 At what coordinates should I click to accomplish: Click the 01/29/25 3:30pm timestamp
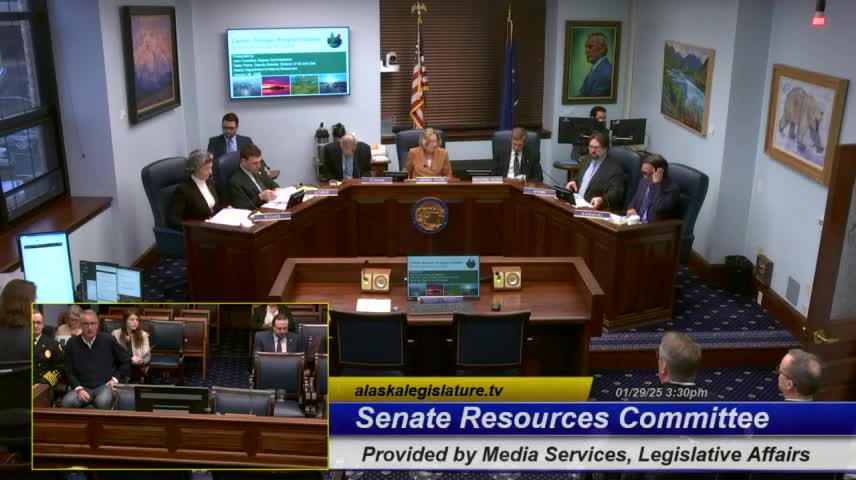[661, 393]
